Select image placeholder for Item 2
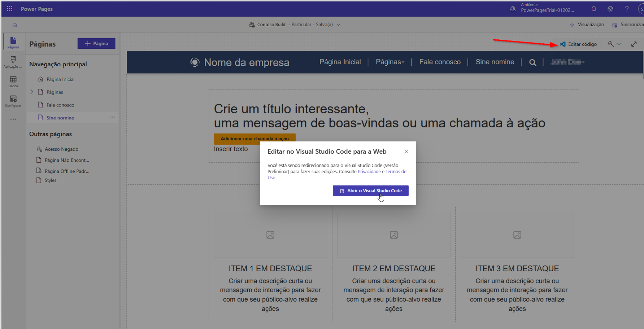Image resolution: width=644 pixels, height=329 pixels. tap(394, 235)
